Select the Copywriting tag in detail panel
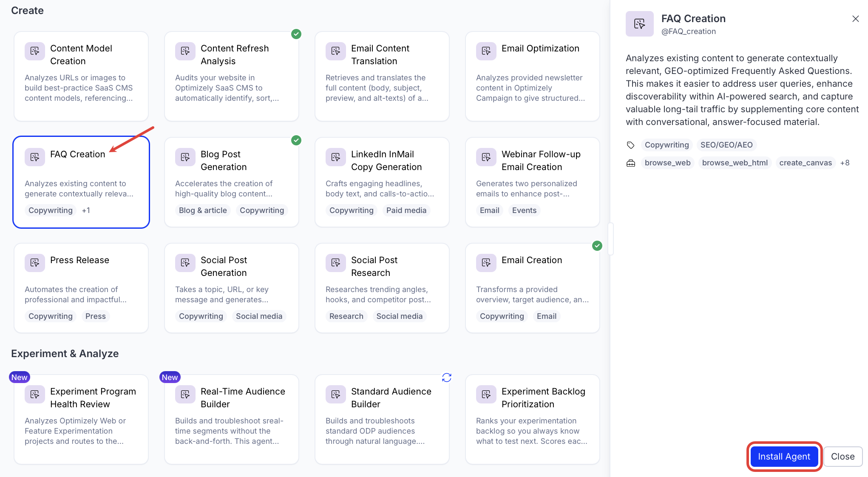This screenshot has height=477, width=868. tap(667, 145)
